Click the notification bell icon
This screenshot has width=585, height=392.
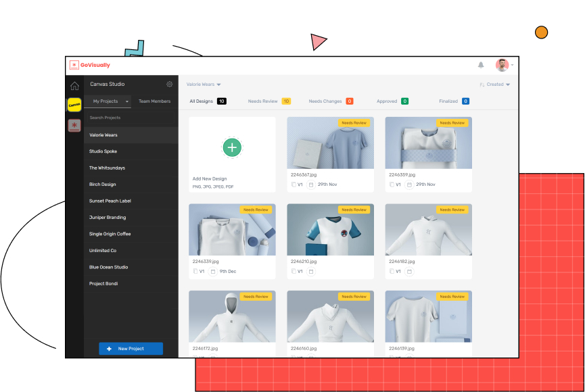click(x=481, y=65)
